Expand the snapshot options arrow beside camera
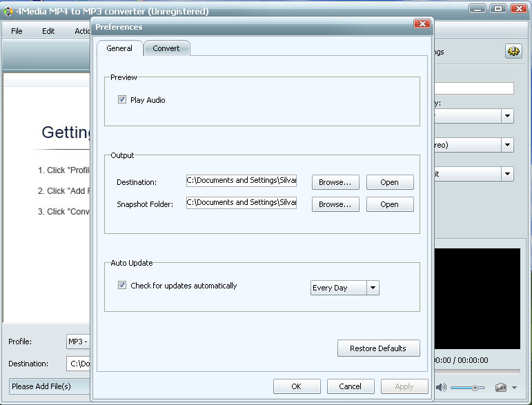Screen dimensions: 532x405 click(514, 387)
